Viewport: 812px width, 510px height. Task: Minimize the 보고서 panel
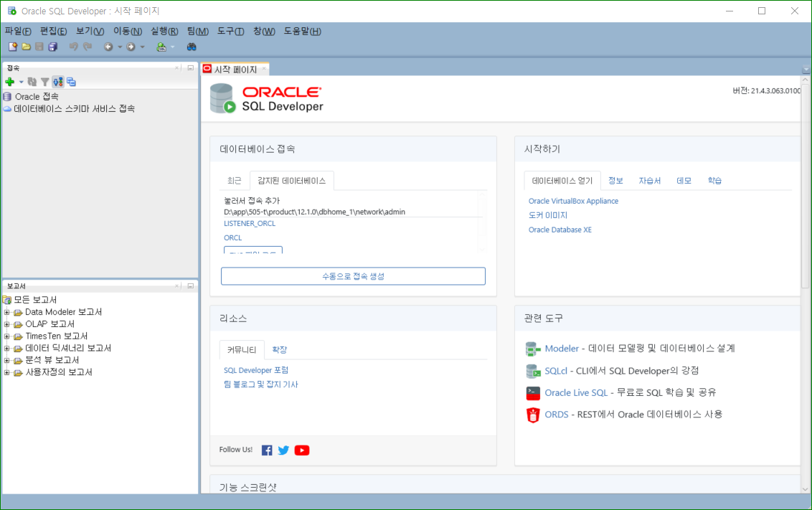point(191,285)
